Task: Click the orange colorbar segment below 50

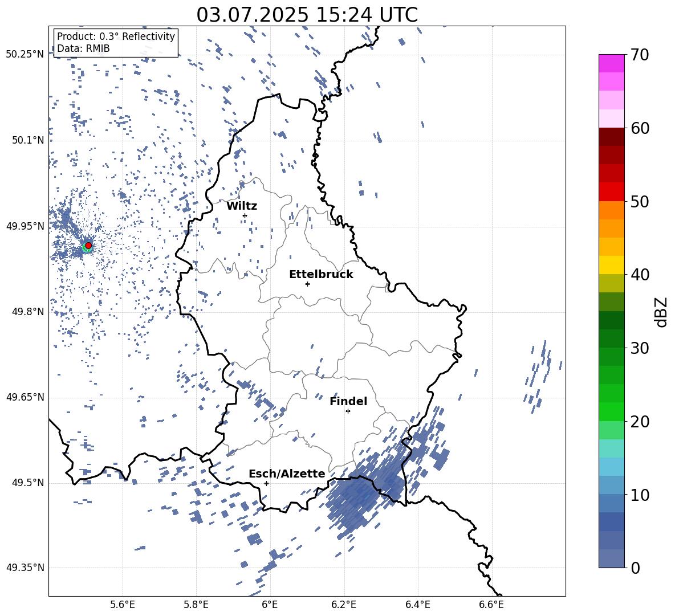Action: click(x=611, y=210)
